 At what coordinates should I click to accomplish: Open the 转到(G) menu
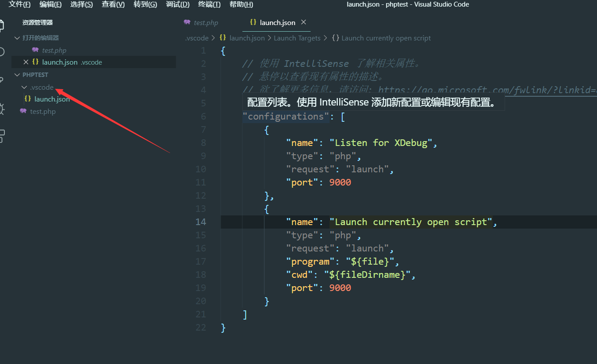click(x=145, y=4)
